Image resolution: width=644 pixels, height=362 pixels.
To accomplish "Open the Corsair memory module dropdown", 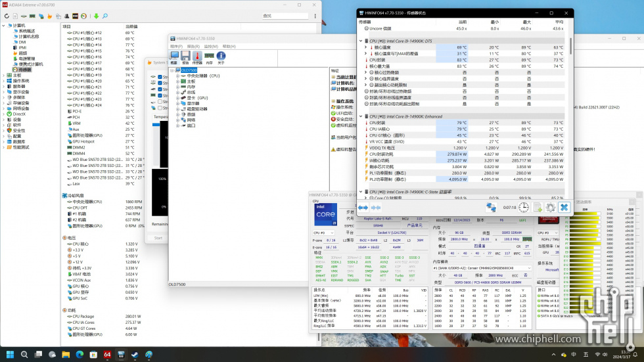I will [482, 268].
